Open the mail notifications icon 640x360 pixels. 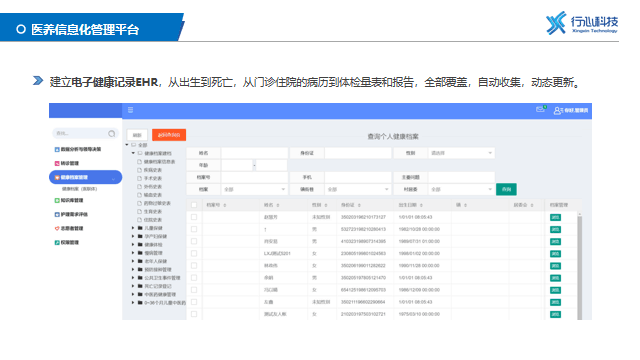(x=540, y=109)
